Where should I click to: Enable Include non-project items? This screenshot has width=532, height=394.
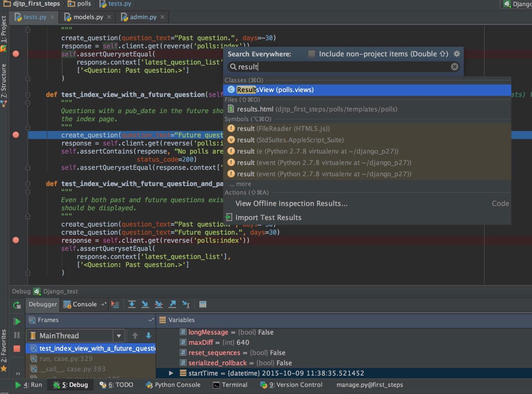tap(311, 54)
